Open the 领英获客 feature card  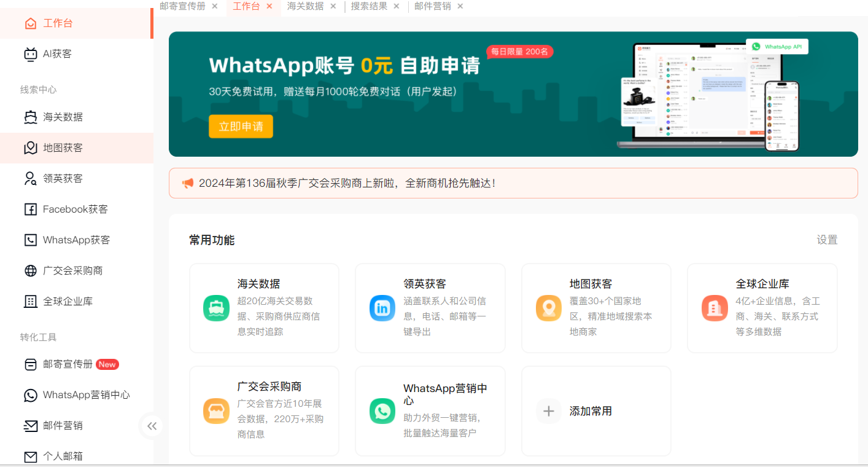[430, 308]
